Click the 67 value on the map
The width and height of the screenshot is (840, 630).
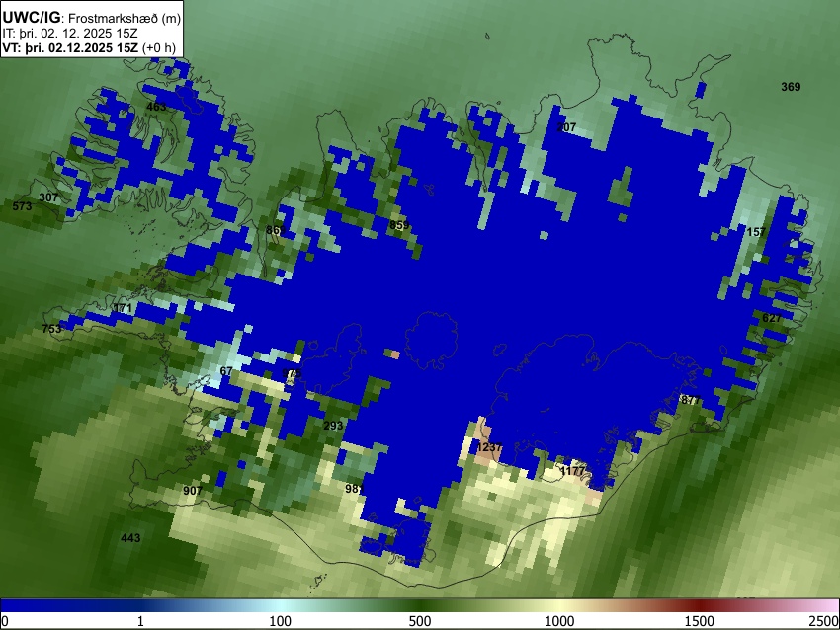[226, 371]
